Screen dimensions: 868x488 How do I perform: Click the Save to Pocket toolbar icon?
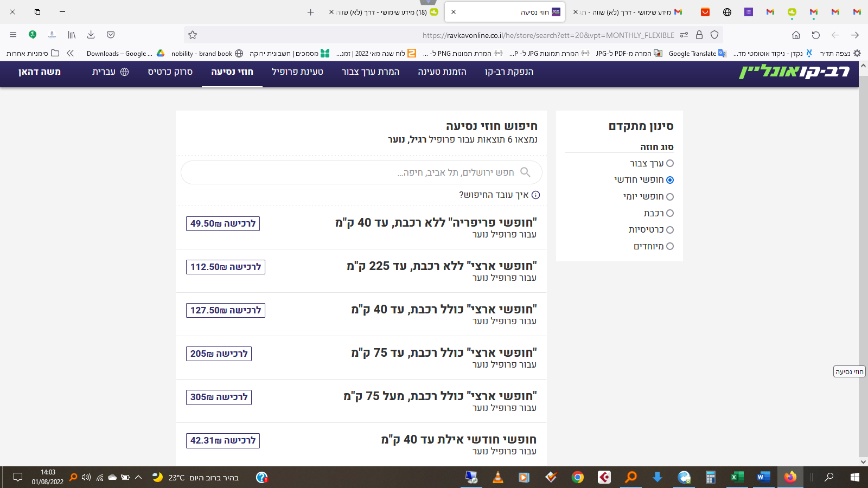[111, 35]
